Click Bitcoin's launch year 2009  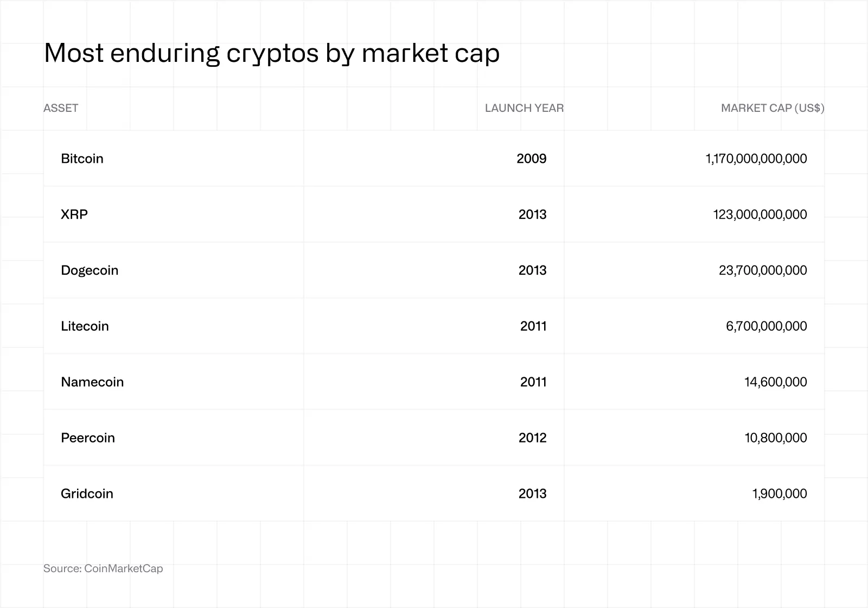532,159
